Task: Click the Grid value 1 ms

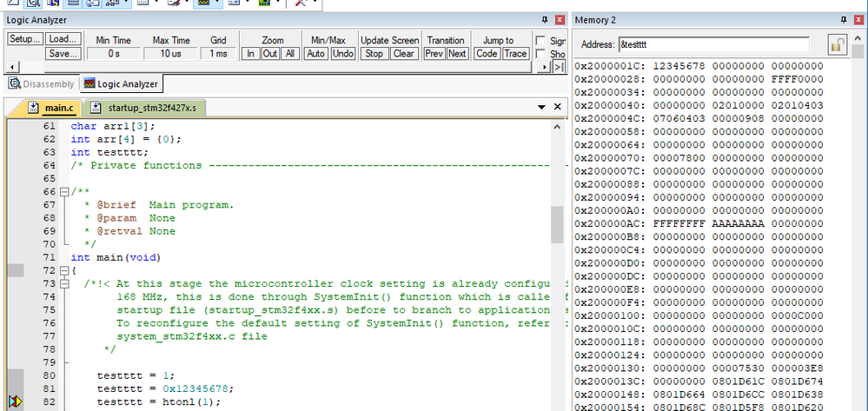Action: pos(218,54)
